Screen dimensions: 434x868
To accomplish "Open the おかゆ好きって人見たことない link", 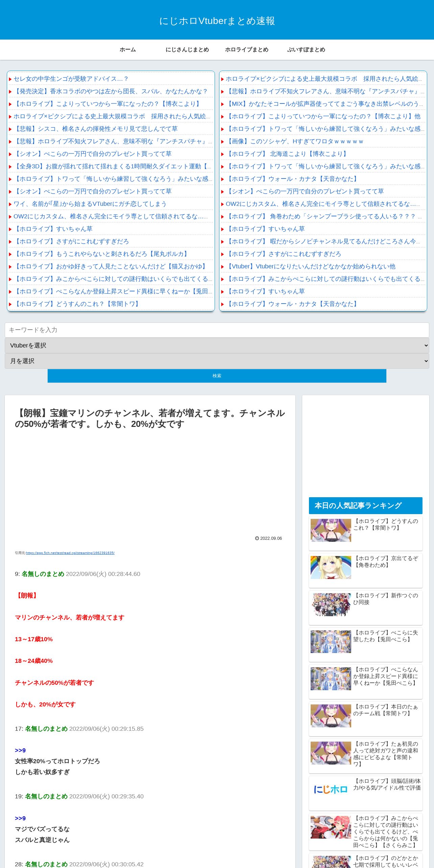I will (111, 266).
